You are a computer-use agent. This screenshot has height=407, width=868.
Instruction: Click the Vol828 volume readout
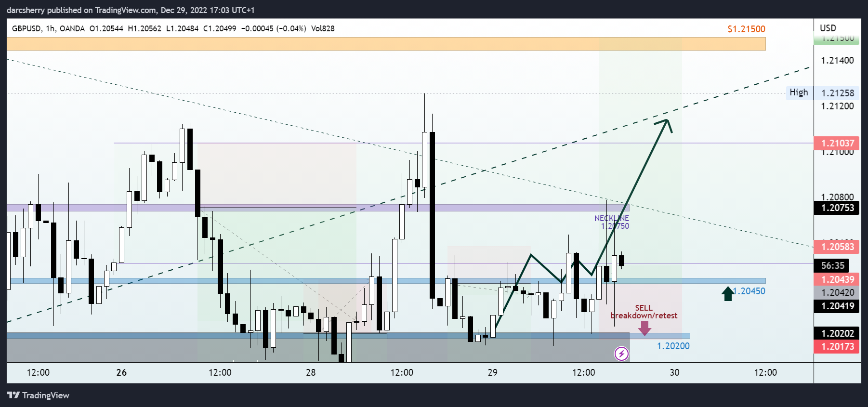[x=323, y=28]
